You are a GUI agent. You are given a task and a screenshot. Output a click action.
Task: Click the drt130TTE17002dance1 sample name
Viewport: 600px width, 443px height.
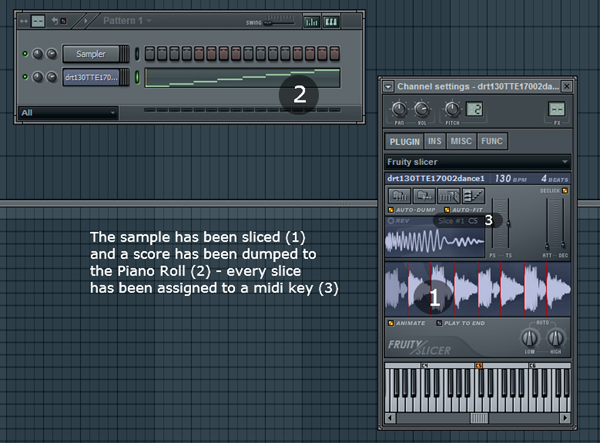click(x=436, y=179)
